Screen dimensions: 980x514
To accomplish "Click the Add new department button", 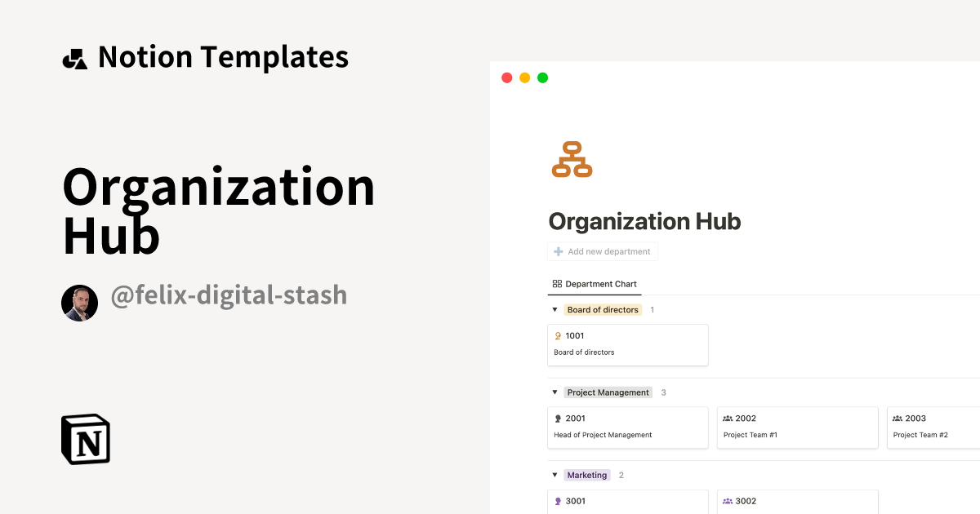I will pos(603,250).
